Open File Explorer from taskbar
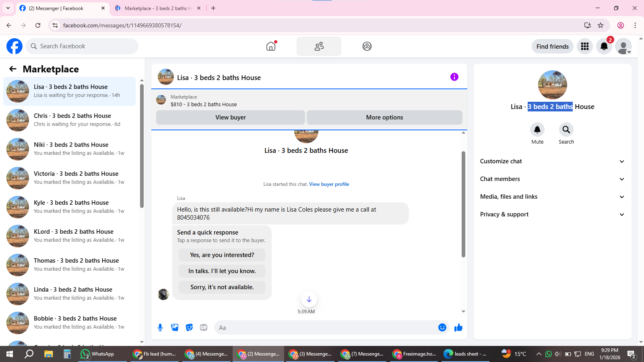 48,354
